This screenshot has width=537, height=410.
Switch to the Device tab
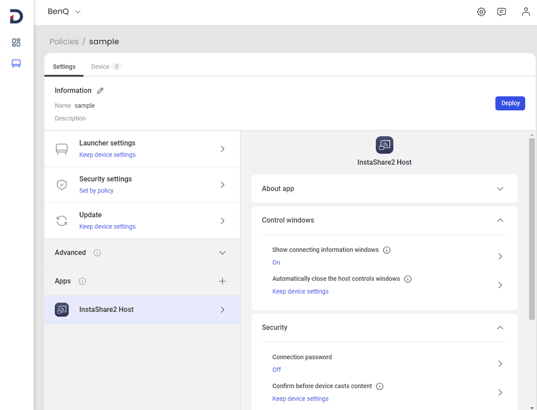[x=105, y=66]
